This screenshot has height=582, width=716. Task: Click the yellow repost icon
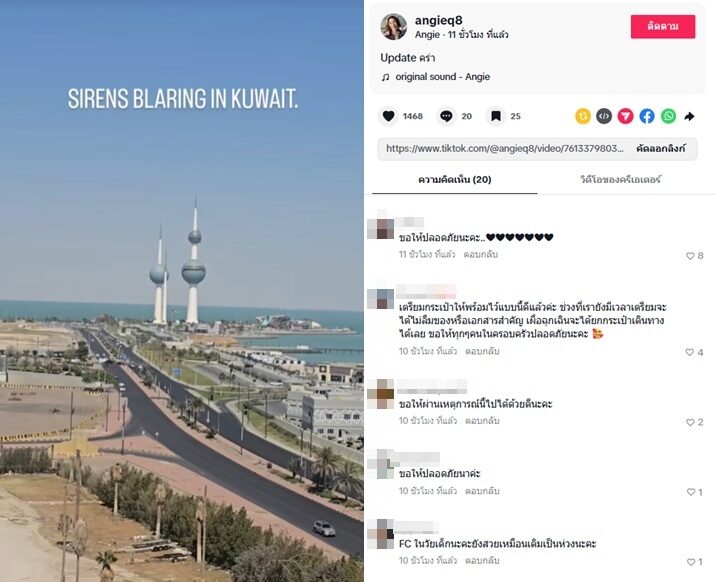pyautogui.click(x=583, y=116)
